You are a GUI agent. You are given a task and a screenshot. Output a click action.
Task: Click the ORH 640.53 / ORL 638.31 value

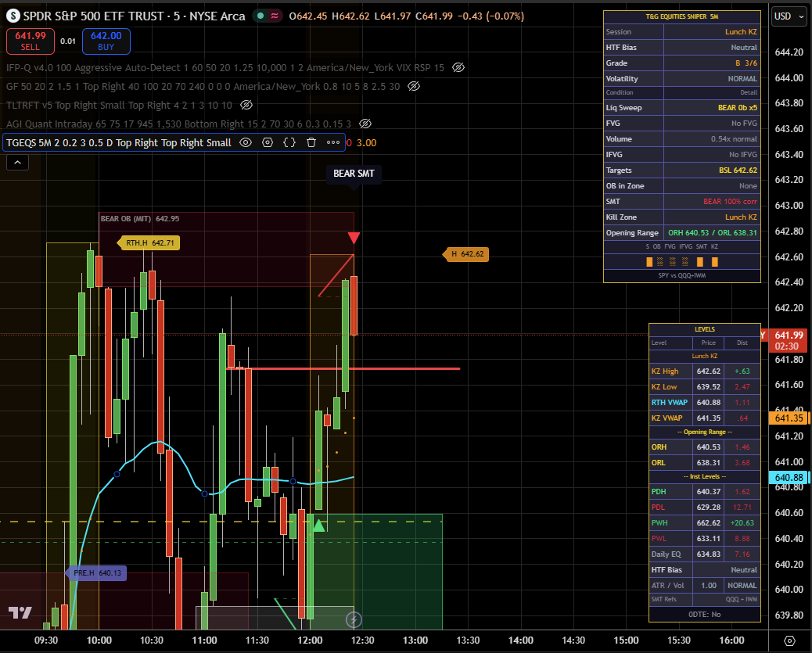tap(713, 233)
